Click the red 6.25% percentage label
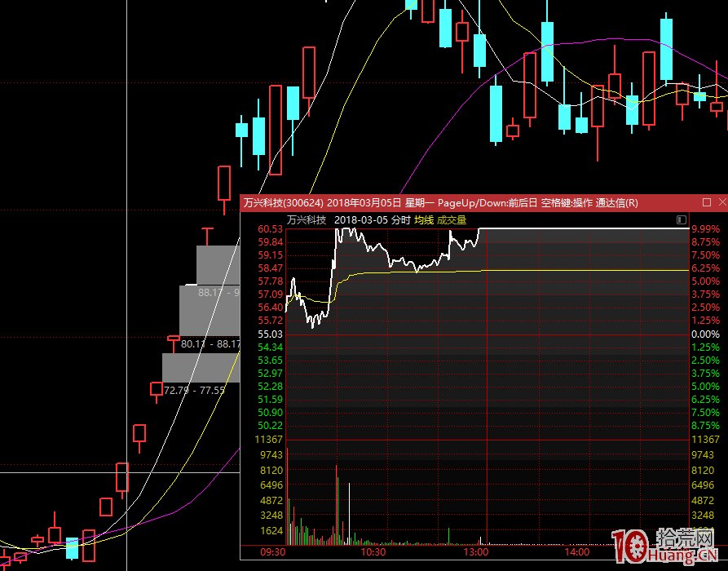Viewport: 728px width, 571px height. click(706, 268)
